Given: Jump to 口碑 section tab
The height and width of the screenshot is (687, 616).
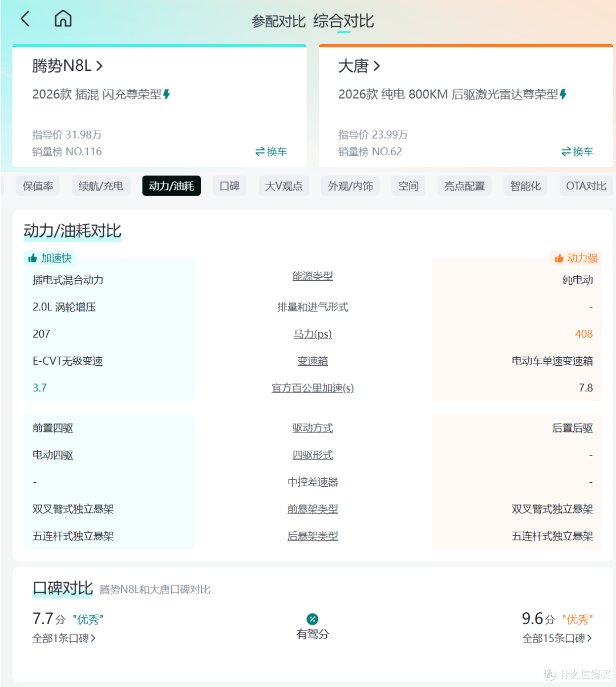Looking at the screenshot, I should coord(229,186).
